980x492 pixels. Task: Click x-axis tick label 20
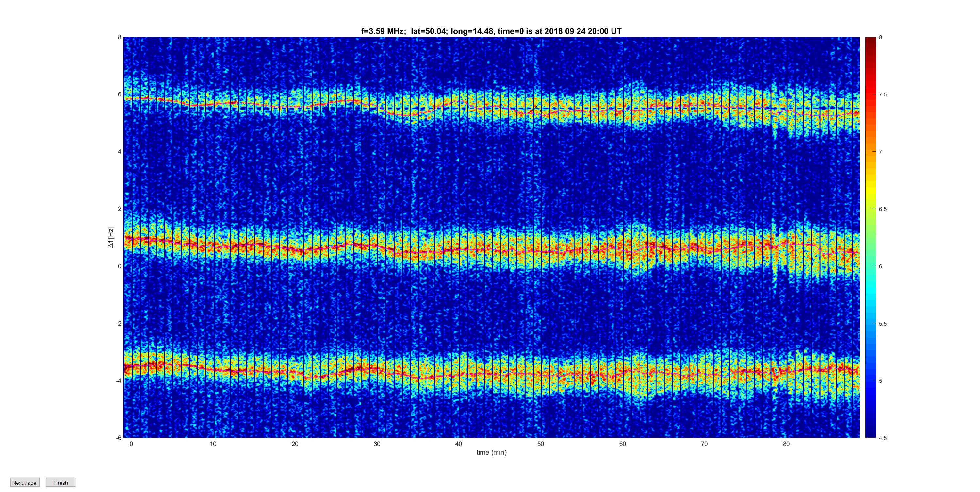coord(295,444)
